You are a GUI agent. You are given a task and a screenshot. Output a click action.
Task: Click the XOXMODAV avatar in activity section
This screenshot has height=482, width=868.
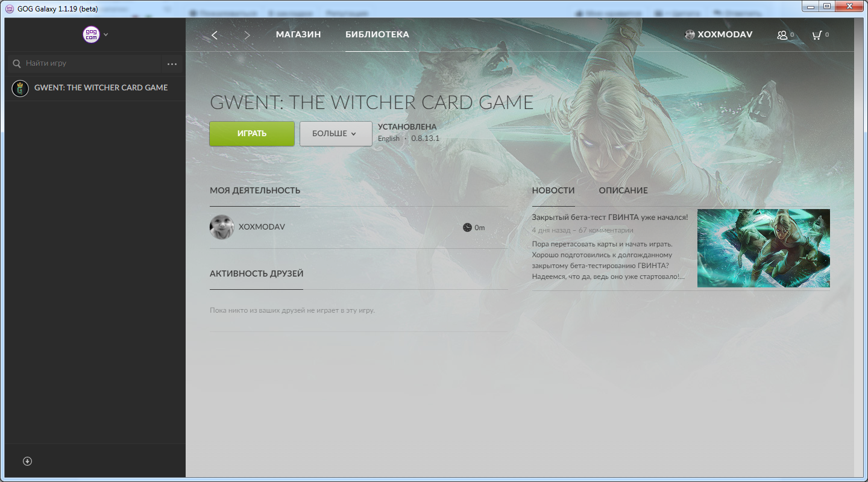click(x=222, y=227)
